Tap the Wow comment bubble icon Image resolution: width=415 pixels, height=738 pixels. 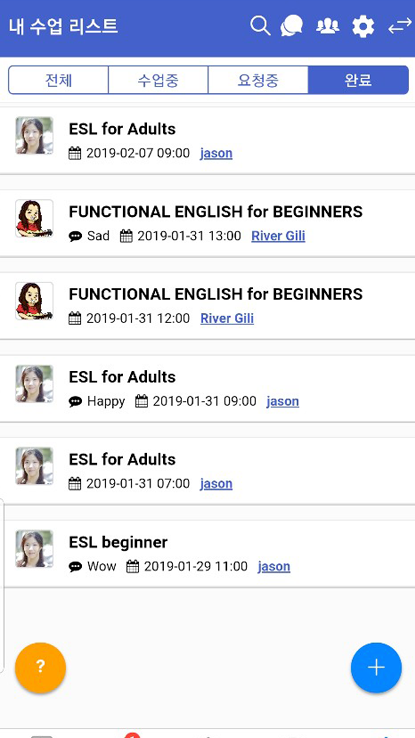tap(75, 567)
